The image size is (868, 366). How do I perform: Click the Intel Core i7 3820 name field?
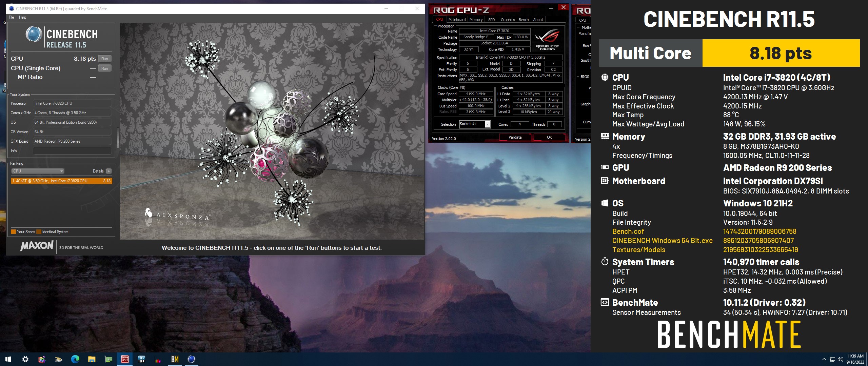click(494, 31)
